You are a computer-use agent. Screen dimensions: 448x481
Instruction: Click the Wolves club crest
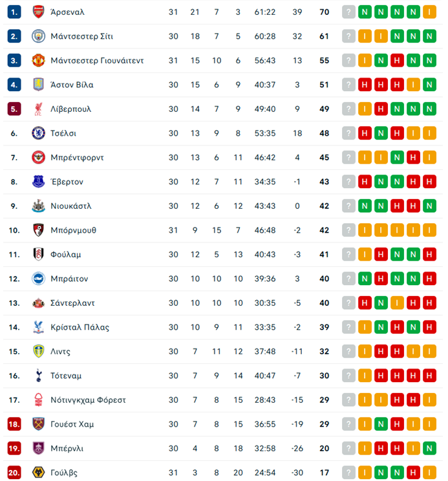click(38, 473)
